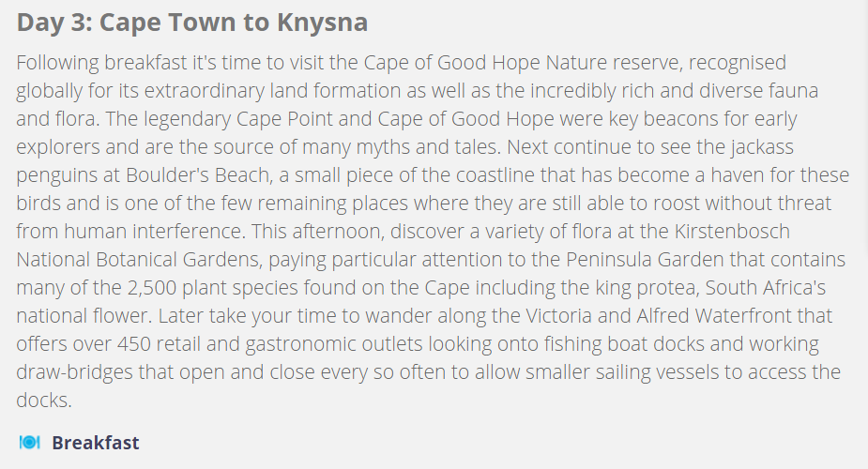Image resolution: width=868 pixels, height=469 pixels.
Task: Click the word Knysna in the heading
Action: point(322,23)
